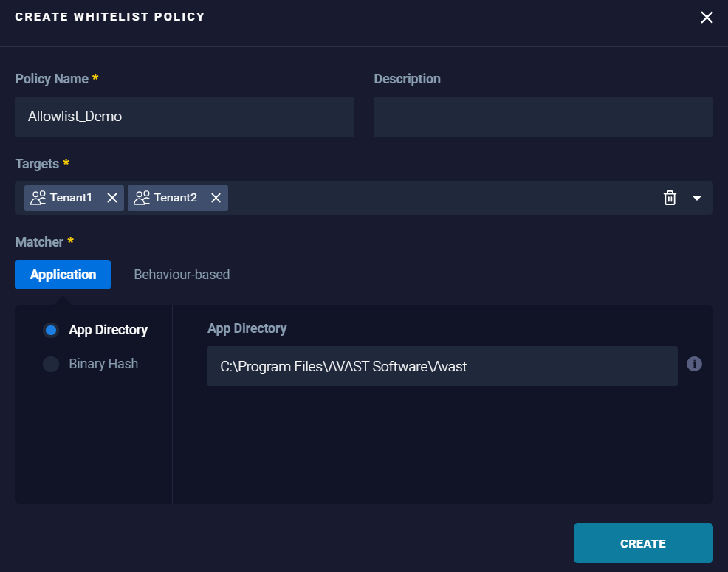Clear all targets using the trash icon
The image size is (728, 572).
pos(670,198)
